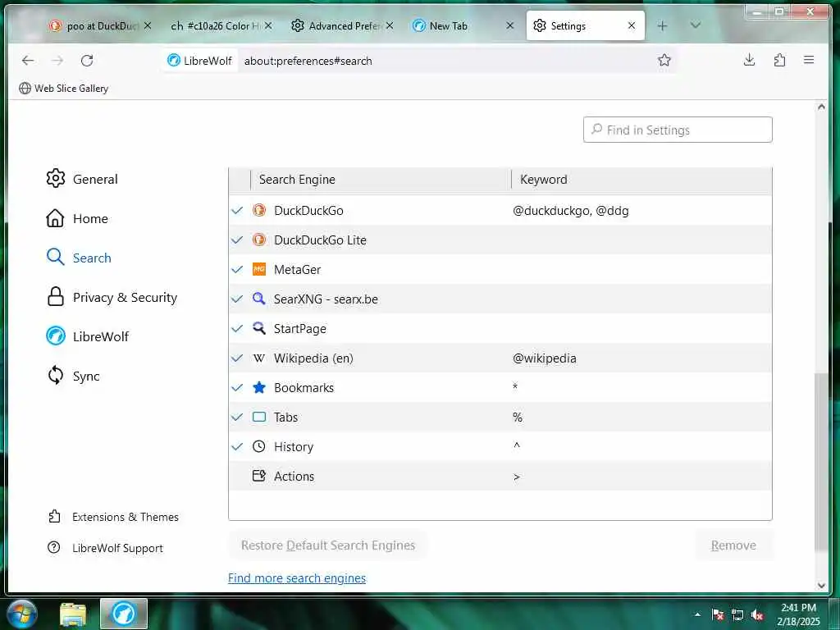Open the Extensions puzzle icon
Viewport: 840px width, 630px height.
(x=779, y=60)
